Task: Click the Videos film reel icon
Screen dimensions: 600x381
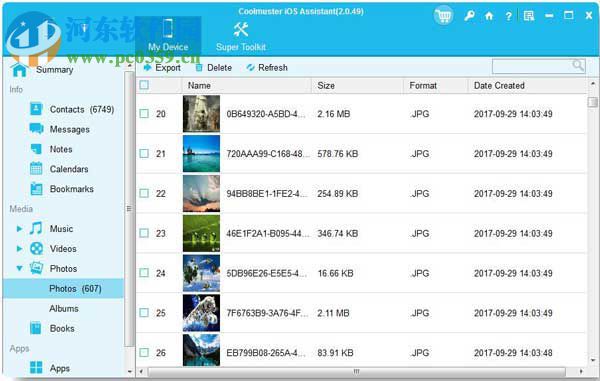Action: [36, 248]
